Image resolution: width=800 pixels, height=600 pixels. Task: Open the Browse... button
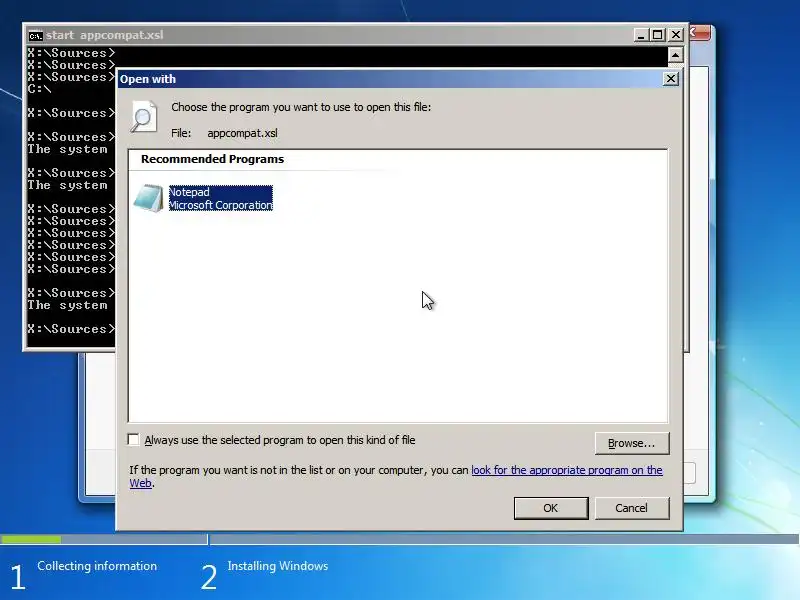point(632,443)
